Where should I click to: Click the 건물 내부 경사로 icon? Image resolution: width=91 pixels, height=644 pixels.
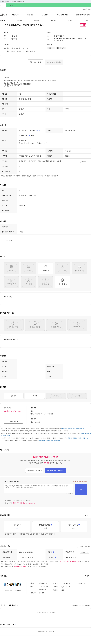(77, 325)
